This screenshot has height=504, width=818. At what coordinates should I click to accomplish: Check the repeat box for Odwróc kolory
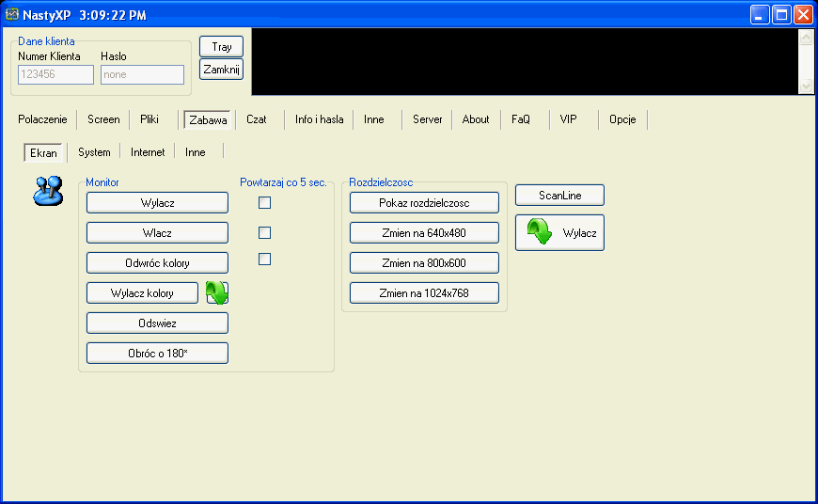264,259
